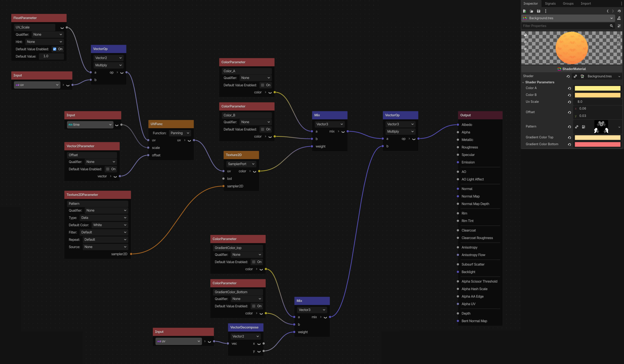Open documentation for this ShaderMaterial
This screenshot has height=364, width=624.
coord(619,18)
